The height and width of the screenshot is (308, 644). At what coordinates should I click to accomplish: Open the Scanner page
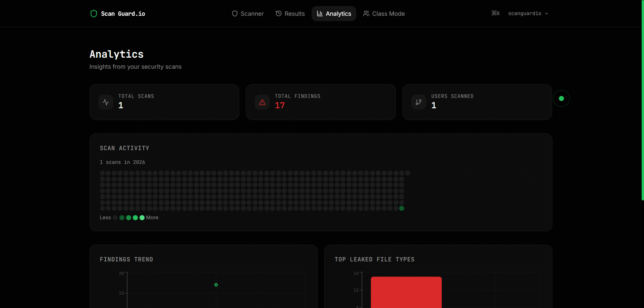(x=252, y=13)
